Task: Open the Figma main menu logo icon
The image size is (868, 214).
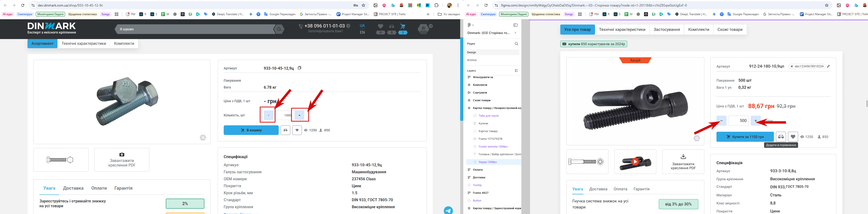Action: [469, 25]
